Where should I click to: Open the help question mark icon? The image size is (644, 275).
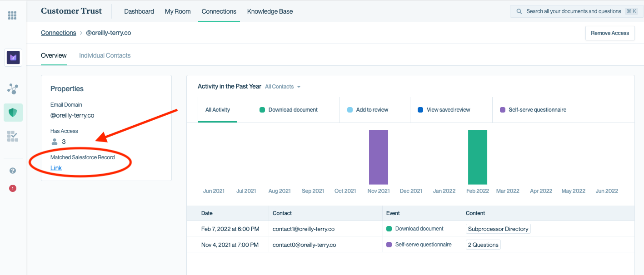click(x=13, y=171)
